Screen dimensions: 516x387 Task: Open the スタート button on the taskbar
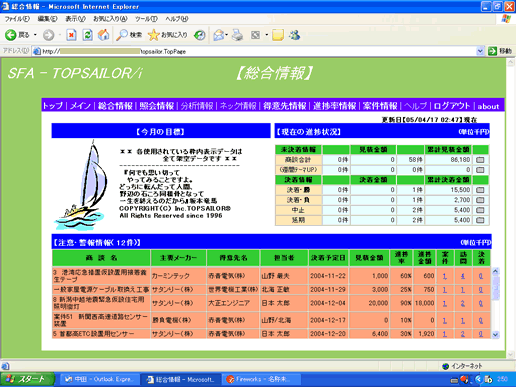pos(28,379)
